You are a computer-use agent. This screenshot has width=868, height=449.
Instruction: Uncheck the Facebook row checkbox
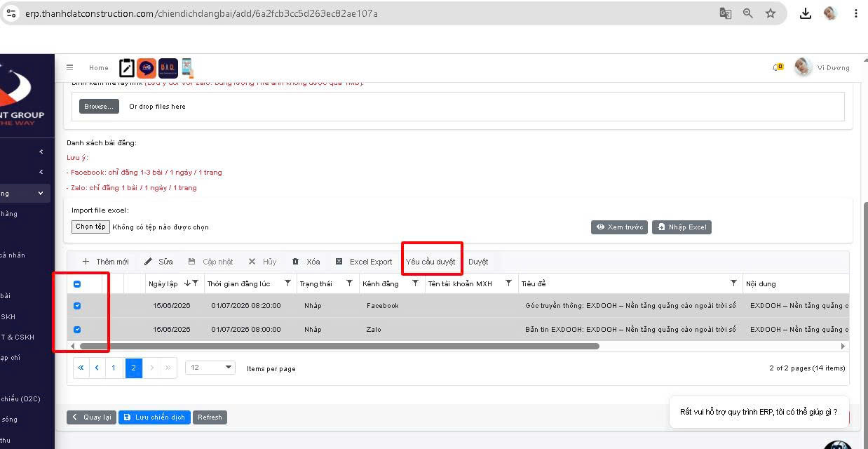click(77, 306)
